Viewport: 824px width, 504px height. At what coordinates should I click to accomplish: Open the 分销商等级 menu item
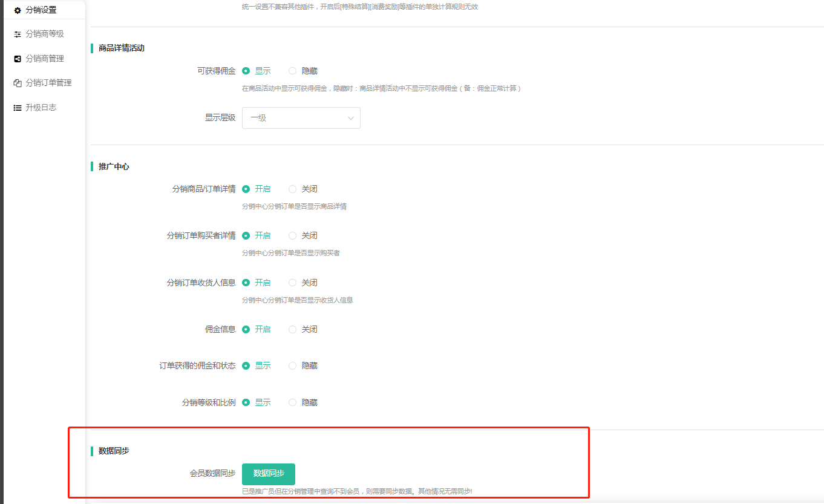point(44,34)
